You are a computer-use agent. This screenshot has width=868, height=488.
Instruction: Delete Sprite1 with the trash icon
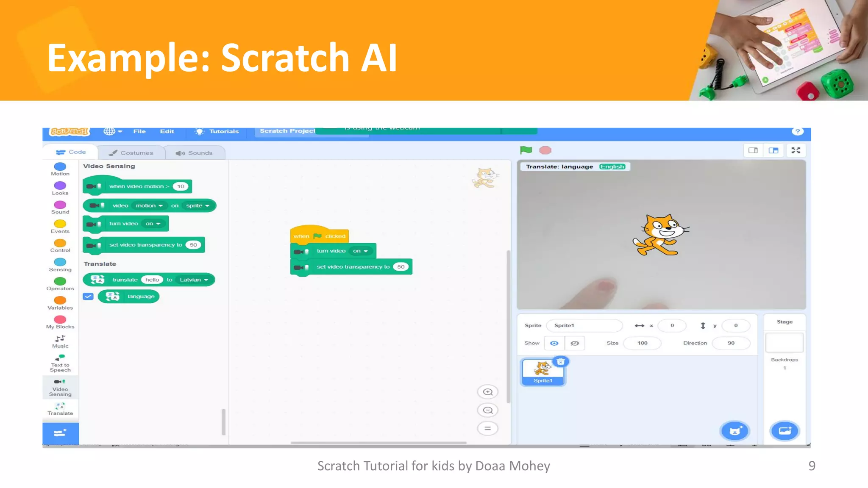pos(561,362)
